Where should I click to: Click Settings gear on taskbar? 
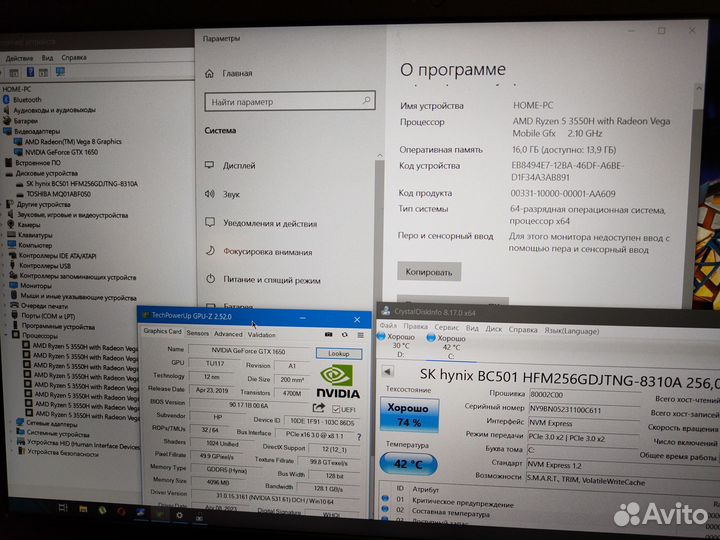click(x=179, y=515)
